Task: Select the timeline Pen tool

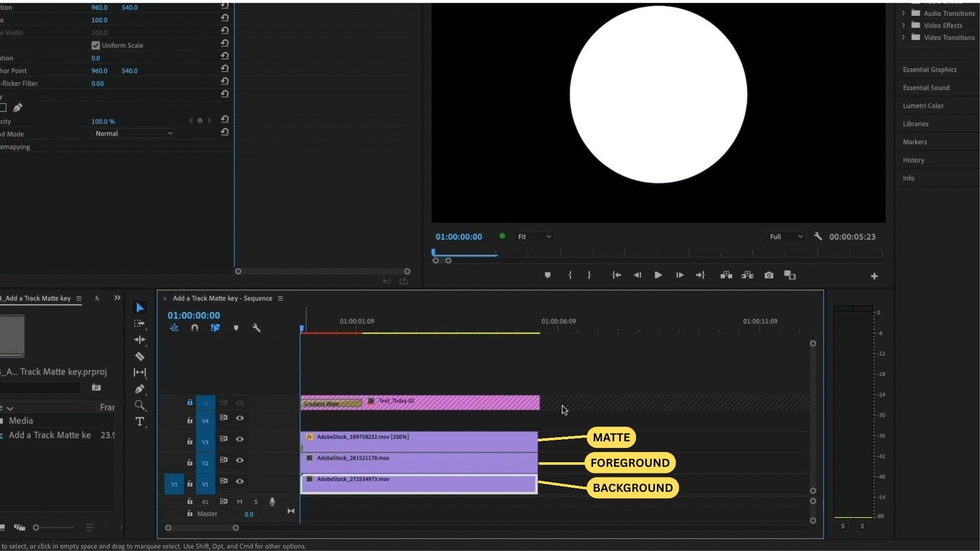Action: [x=139, y=389]
